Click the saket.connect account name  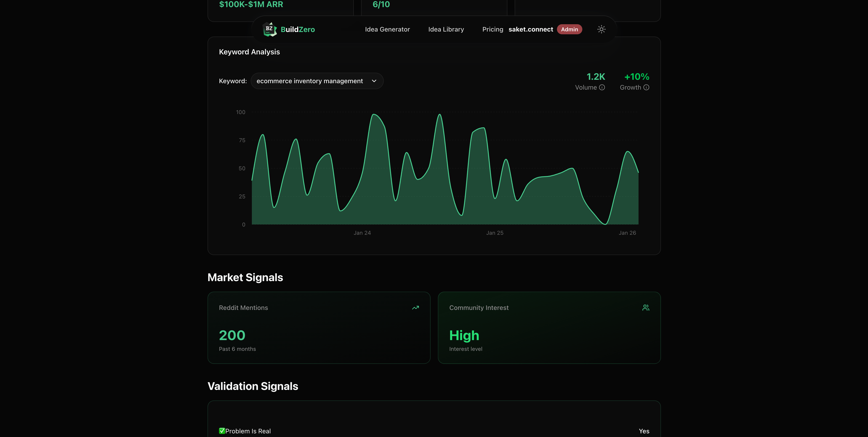pos(531,29)
